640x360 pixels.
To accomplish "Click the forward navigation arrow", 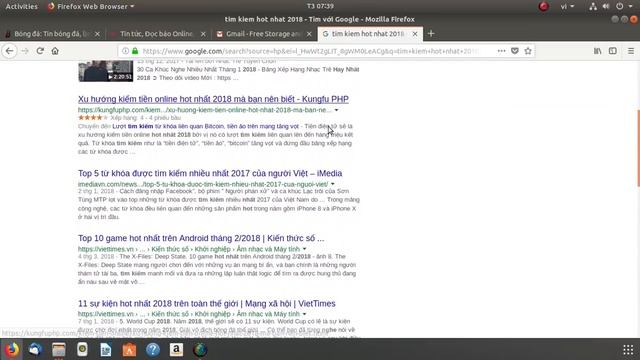I will [25, 51].
